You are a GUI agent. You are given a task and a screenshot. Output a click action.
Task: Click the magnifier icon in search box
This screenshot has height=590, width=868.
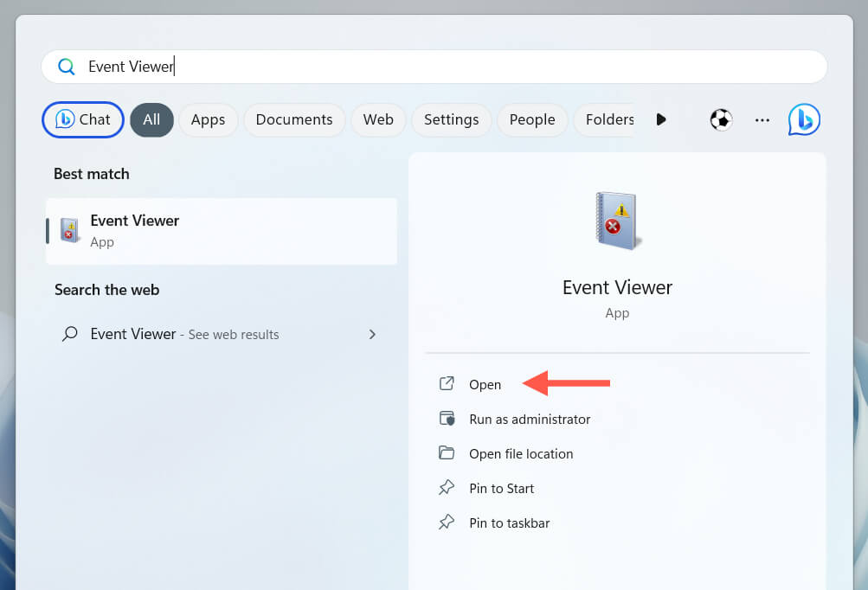[67, 67]
